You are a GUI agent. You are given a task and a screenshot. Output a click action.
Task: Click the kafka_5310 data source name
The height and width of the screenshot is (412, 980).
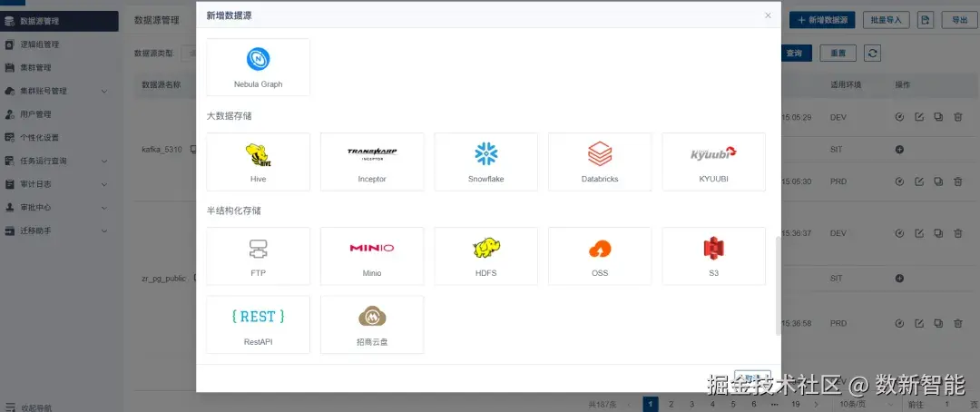(162, 150)
